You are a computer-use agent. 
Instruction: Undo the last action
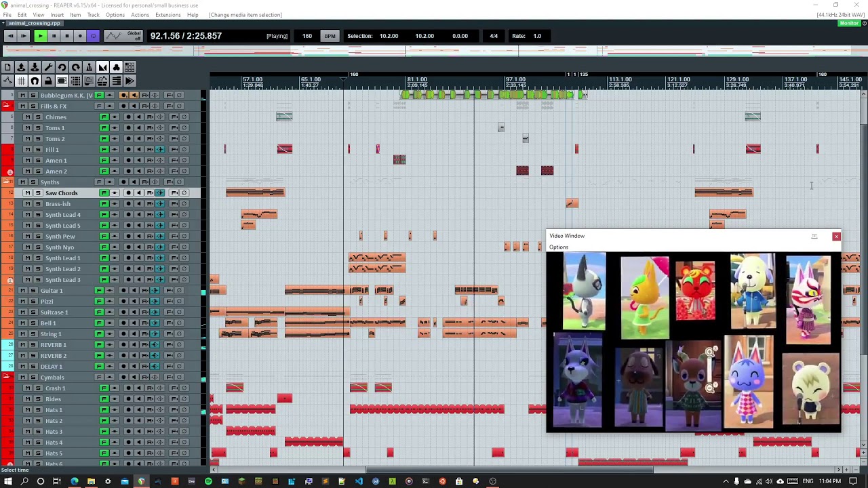pos(62,67)
